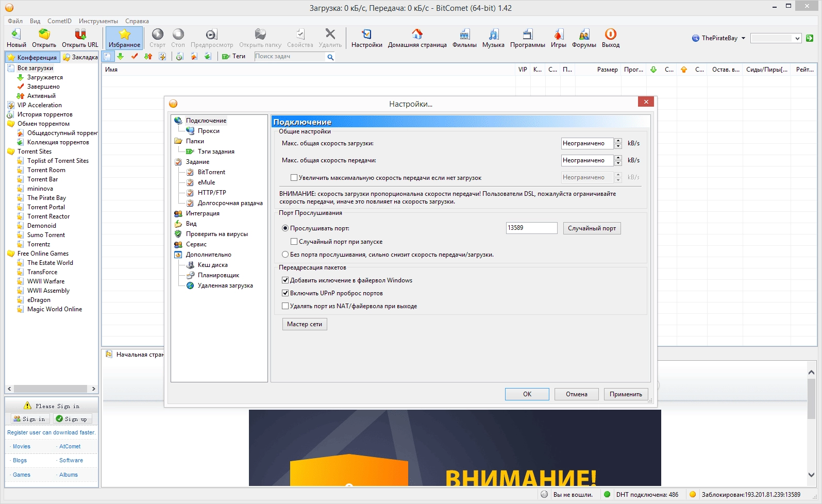Open the CometID menu

(x=59, y=21)
